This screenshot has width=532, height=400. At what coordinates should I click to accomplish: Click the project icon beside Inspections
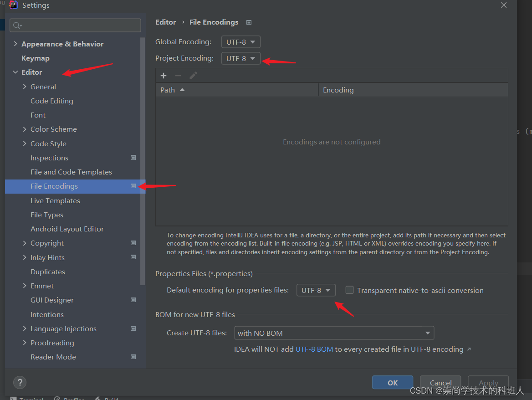(x=133, y=158)
